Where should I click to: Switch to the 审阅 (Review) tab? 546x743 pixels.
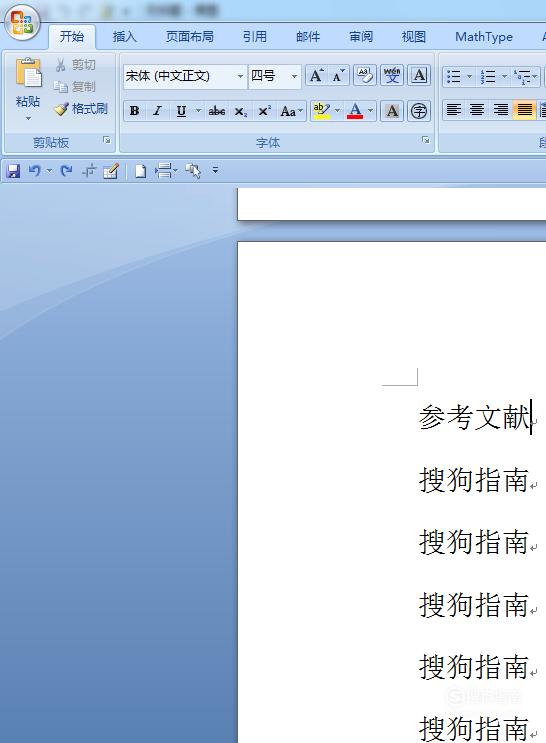(x=361, y=36)
